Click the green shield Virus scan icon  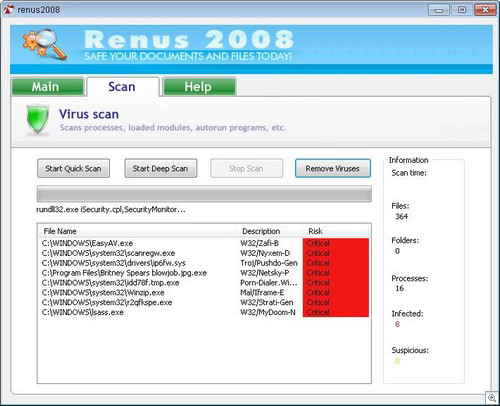[x=37, y=120]
